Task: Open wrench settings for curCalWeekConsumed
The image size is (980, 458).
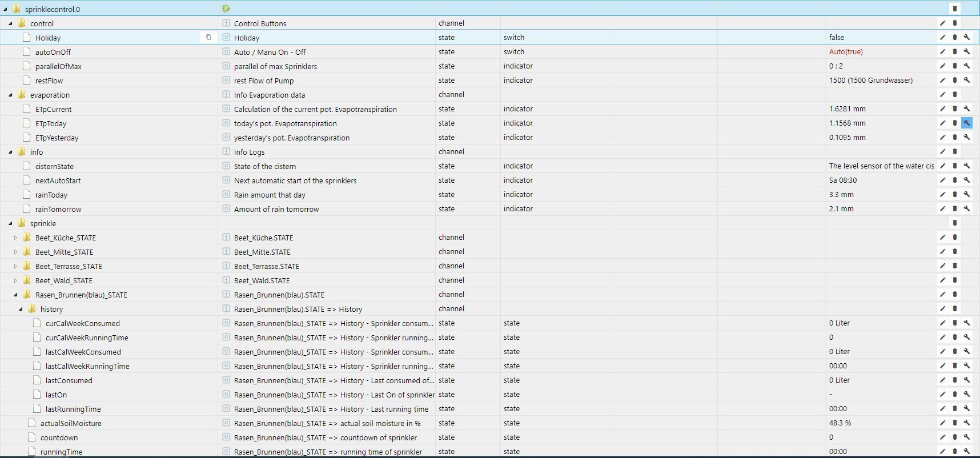Action: (x=967, y=323)
